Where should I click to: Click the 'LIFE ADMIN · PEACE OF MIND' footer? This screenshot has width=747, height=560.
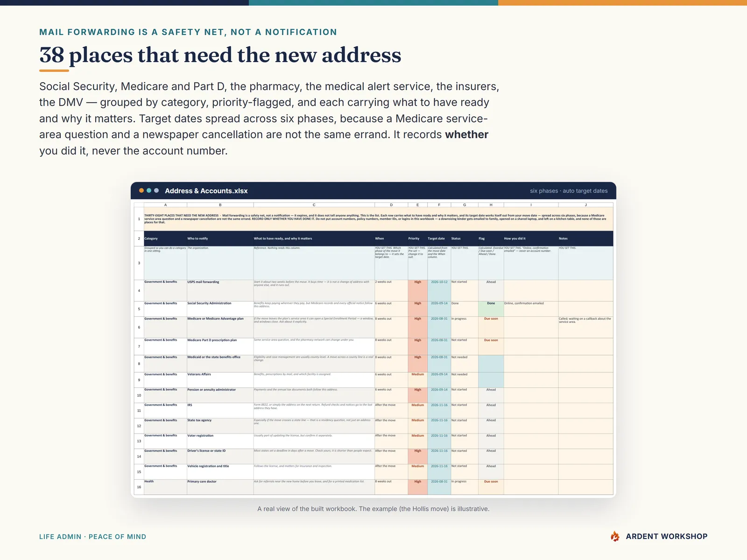(92, 537)
